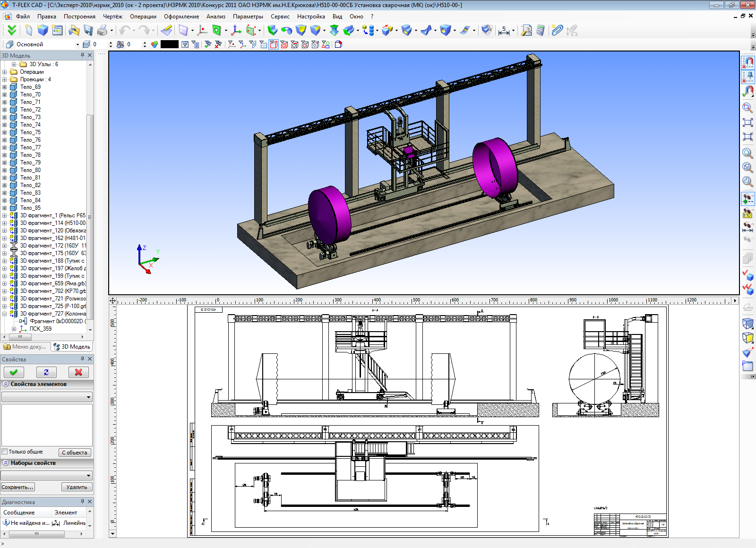Click the black color swatch

[169, 44]
